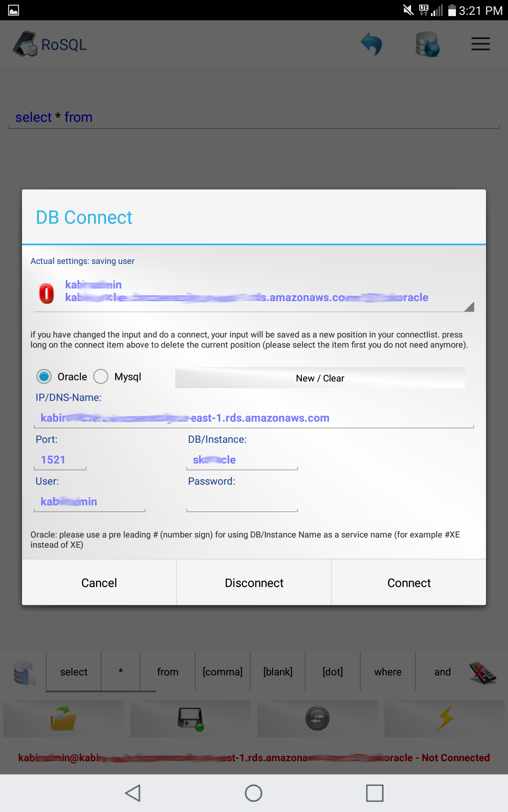The height and width of the screenshot is (812, 508).
Task: Insert the 'from' keyword
Action: 168,672
